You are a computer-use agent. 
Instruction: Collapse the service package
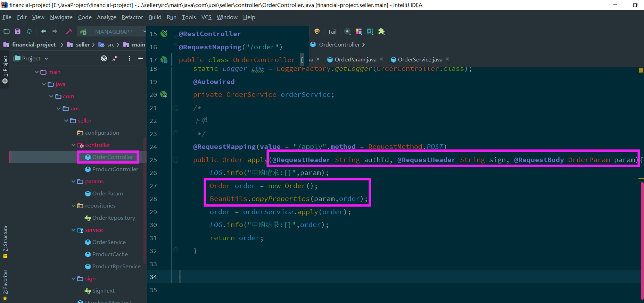coord(74,230)
